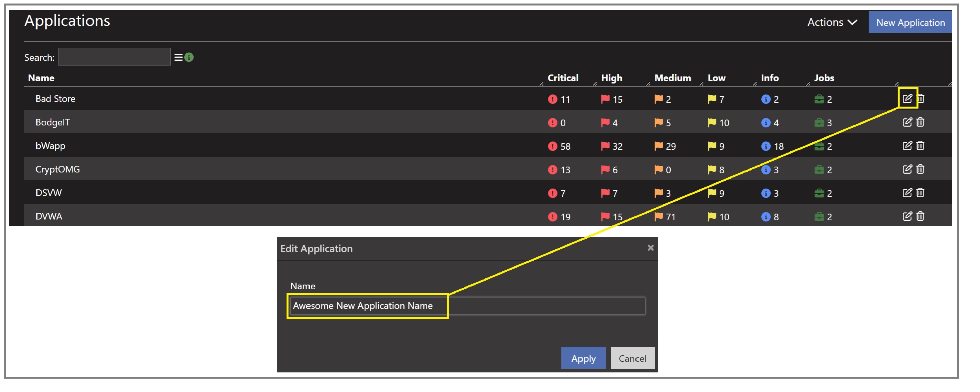Image resolution: width=980 pixels, height=392 pixels.
Task: Close Edit Application dialog with X
Action: click(650, 248)
